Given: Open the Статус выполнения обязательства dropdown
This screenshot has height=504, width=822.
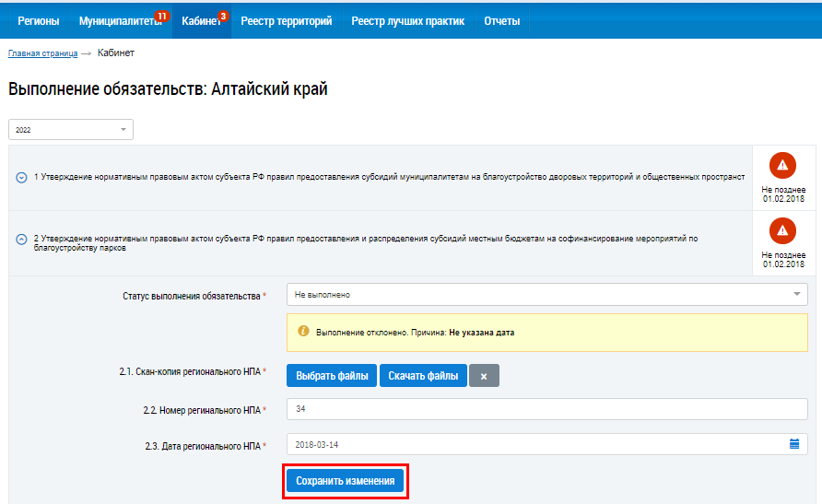Looking at the screenshot, I should pos(546,295).
